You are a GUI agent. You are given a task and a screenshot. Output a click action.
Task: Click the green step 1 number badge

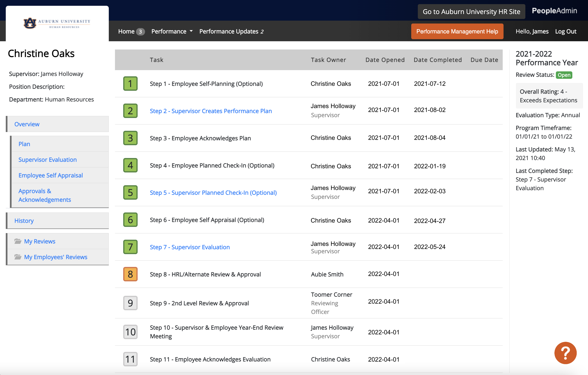[130, 84]
